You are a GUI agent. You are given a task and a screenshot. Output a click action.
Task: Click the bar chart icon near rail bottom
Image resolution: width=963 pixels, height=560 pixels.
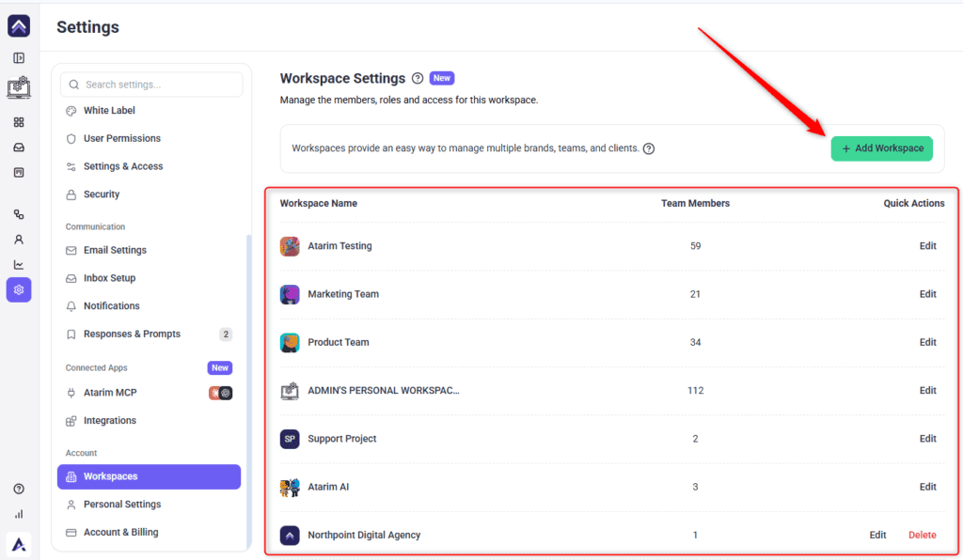(x=19, y=514)
